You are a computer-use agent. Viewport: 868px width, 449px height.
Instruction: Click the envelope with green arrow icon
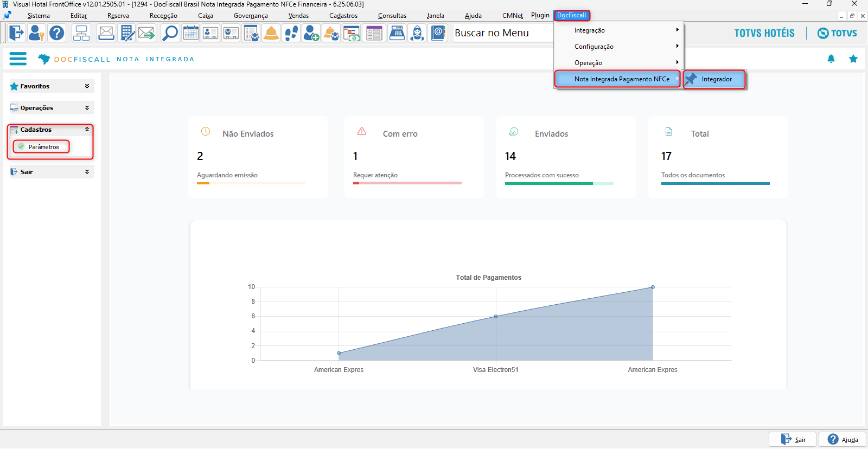pyautogui.click(x=146, y=33)
